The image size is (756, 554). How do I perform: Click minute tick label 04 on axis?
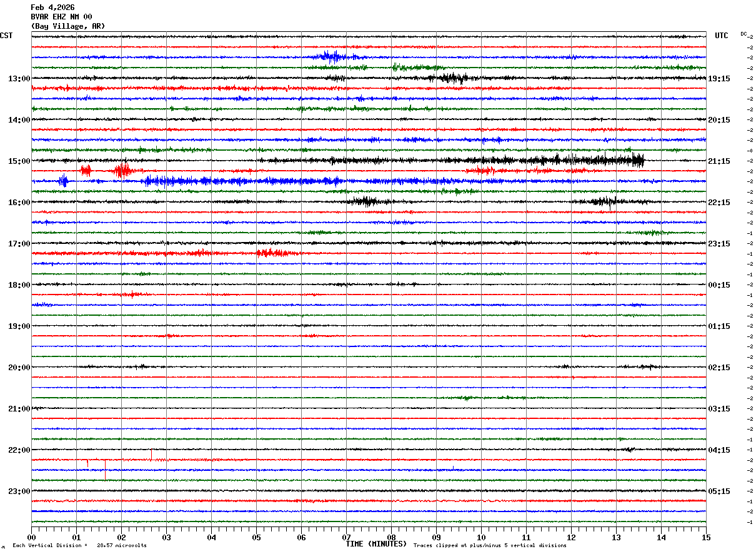click(x=211, y=537)
